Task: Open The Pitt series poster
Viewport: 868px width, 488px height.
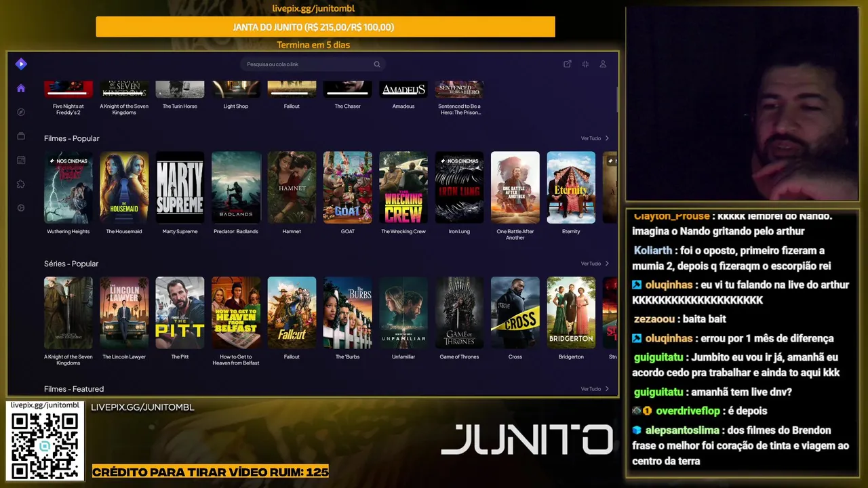Action: point(180,313)
